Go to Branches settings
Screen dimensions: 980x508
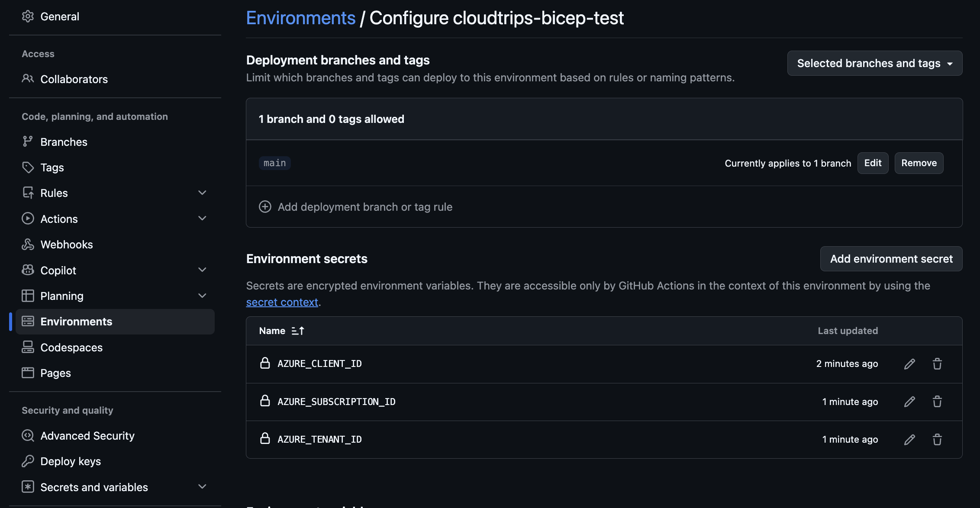[x=115, y=142]
